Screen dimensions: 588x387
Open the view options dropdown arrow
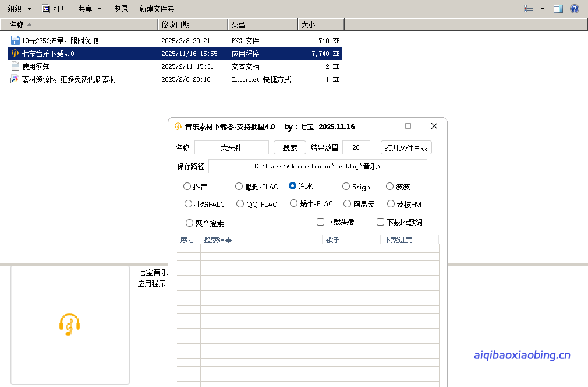tap(543, 8)
